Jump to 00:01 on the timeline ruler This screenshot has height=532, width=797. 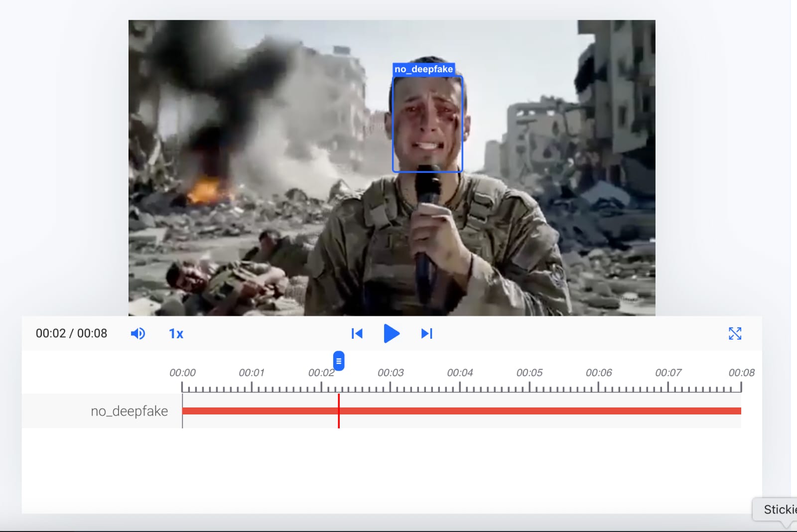click(x=252, y=373)
